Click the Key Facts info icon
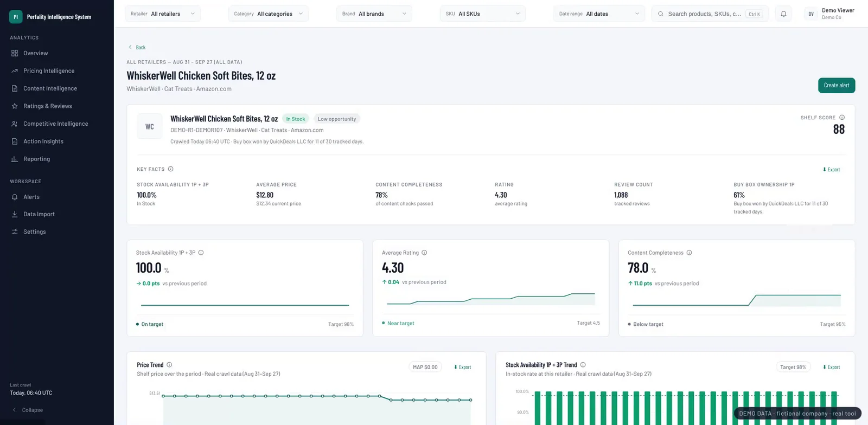The width and height of the screenshot is (868, 425). [x=170, y=169]
